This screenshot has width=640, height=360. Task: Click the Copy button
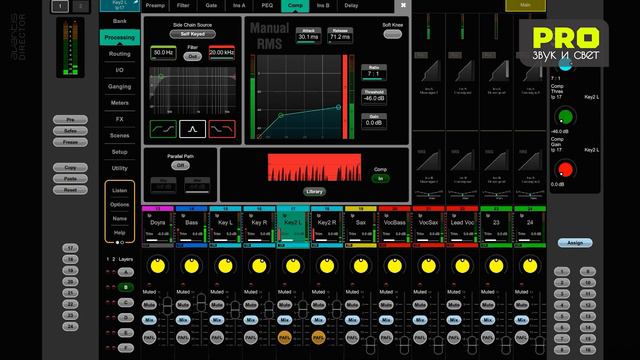pyautogui.click(x=70, y=167)
